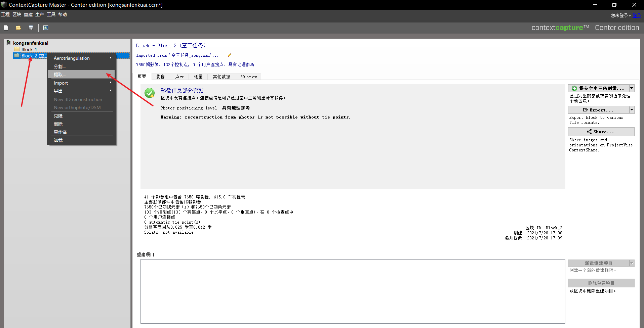
Task: Click the 影像信息部分完整 status heading
Action: coord(182,91)
